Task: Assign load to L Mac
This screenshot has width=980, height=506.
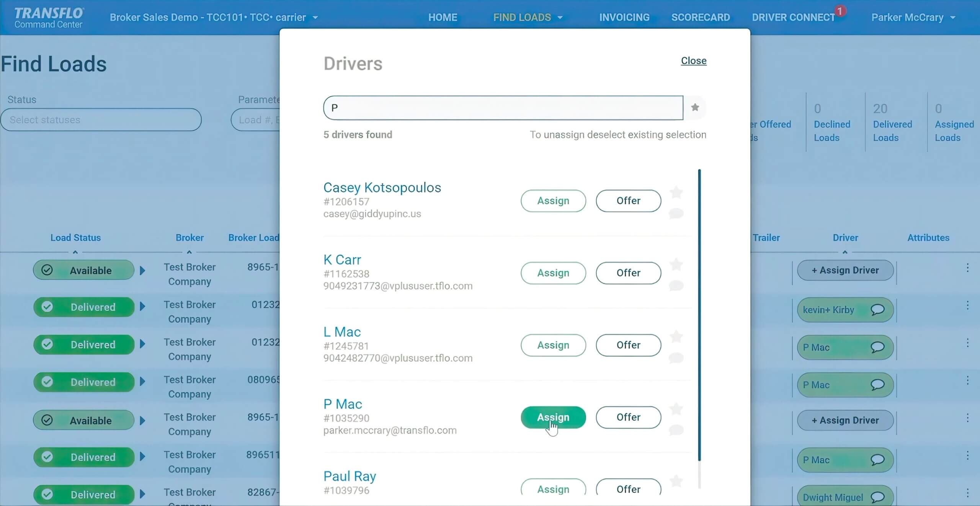Action: (x=553, y=345)
